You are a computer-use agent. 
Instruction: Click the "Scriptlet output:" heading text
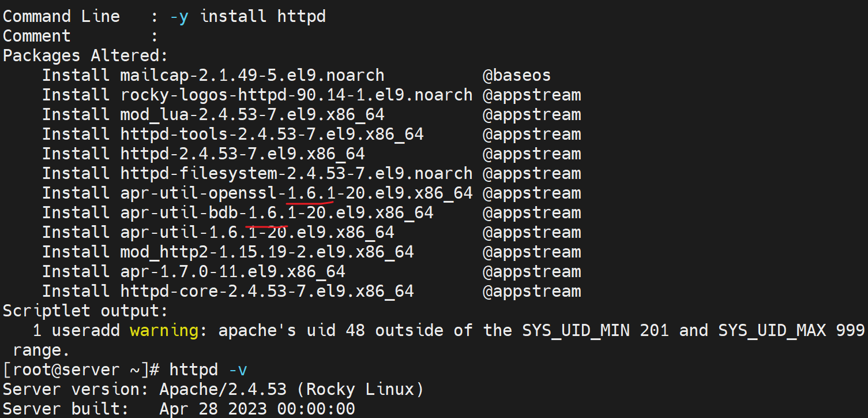click(85, 311)
